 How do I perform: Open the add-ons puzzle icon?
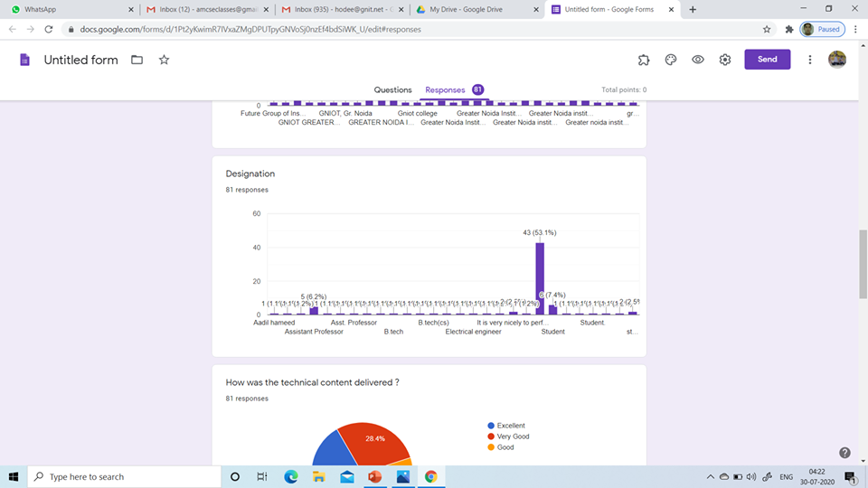point(644,60)
